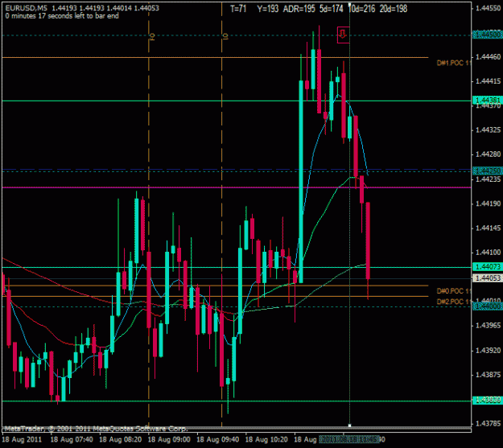Click the green 1.44381 price level tag
Viewport: 503px width, 448px height.
tap(488, 101)
